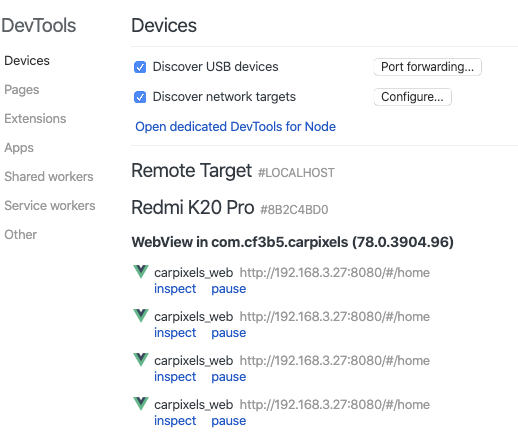Click the Vue icon of first carpixels_web entry

click(141, 272)
